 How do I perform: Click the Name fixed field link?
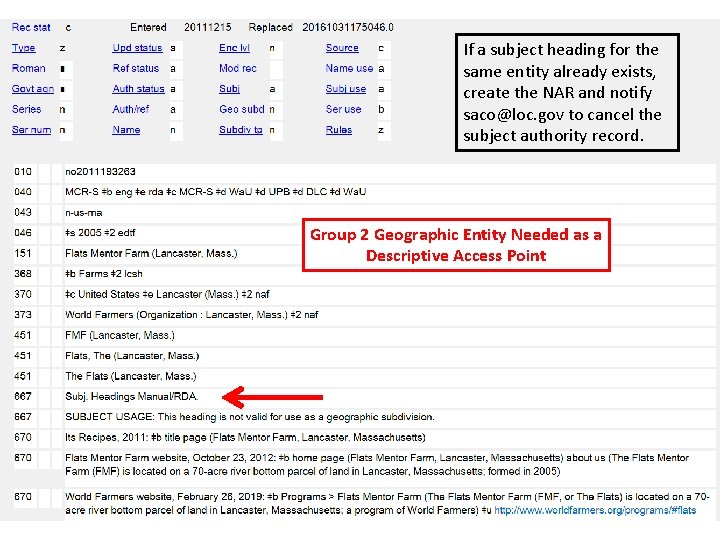126,130
